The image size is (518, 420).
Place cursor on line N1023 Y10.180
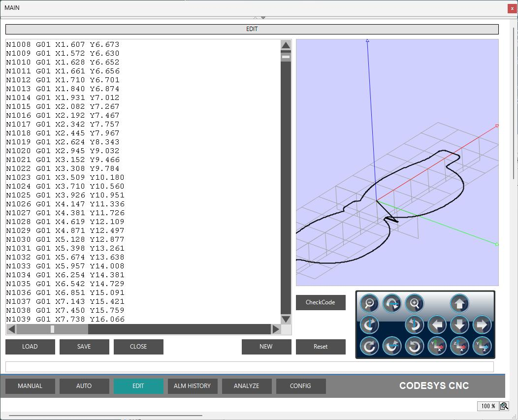(x=65, y=177)
